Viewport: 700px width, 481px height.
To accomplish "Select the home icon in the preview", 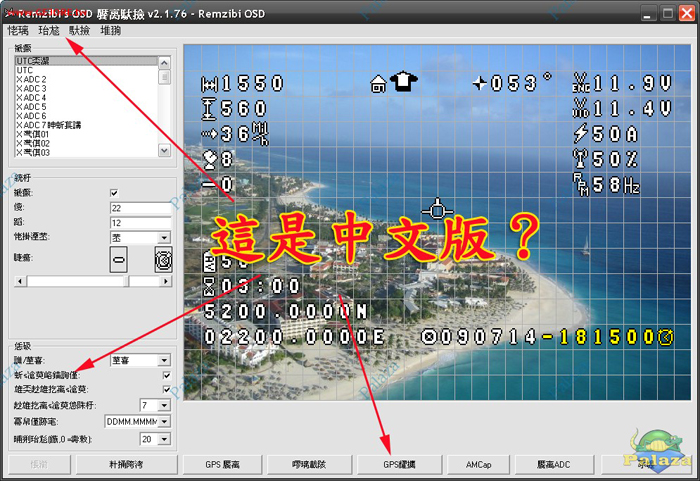I will (x=378, y=84).
